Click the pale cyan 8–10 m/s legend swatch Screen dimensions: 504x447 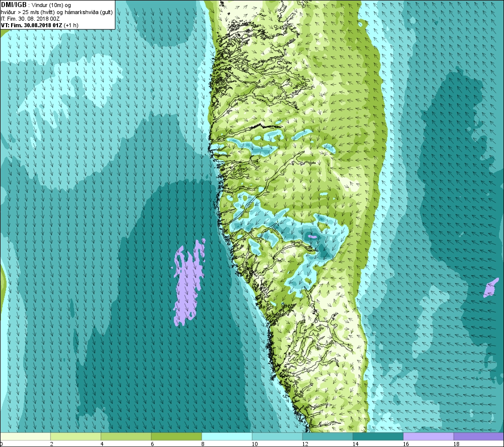tap(227, 436)
